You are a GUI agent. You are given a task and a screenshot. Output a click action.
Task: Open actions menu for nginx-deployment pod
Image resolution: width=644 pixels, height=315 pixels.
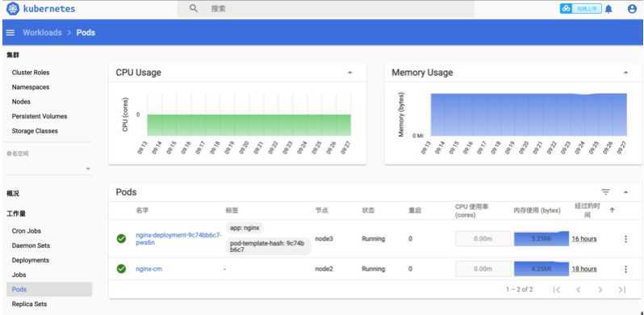click(x=625, y=239)
